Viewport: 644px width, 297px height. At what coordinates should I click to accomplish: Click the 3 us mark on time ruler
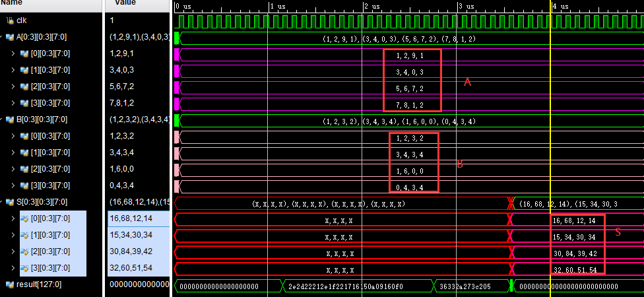click(x=466, y=7)
